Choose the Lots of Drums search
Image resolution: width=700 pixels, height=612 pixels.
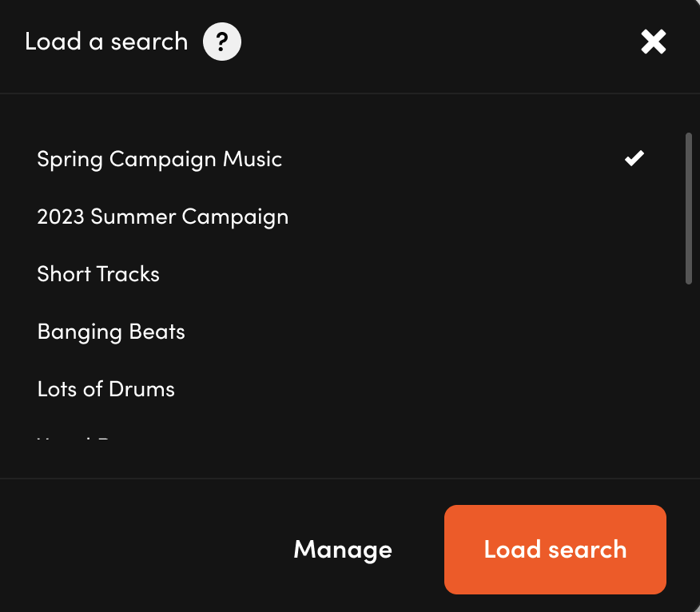[x=340, y=389]
